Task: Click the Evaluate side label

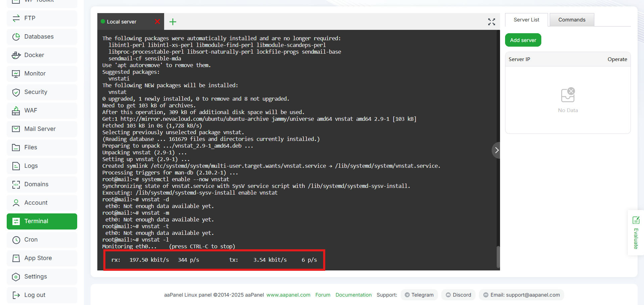Action: 636,239
